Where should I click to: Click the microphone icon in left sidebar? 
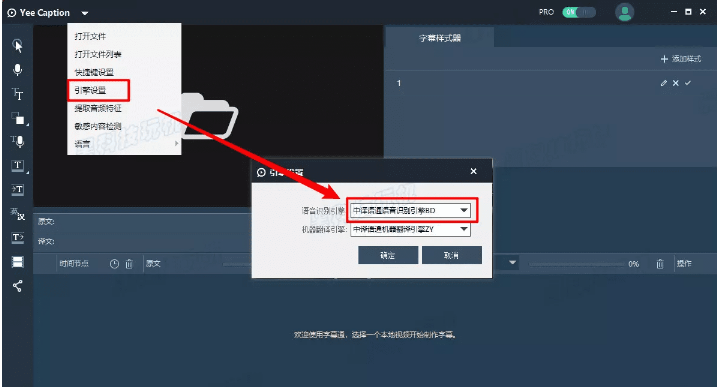click(17, 70)
